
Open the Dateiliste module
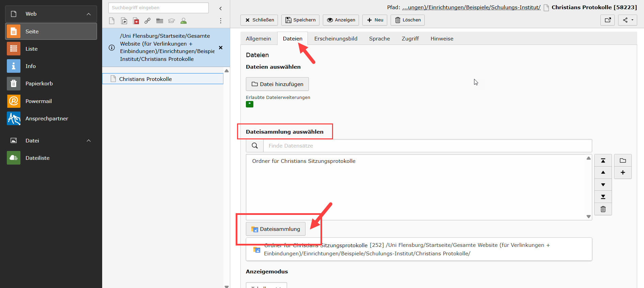click(37, 158)
